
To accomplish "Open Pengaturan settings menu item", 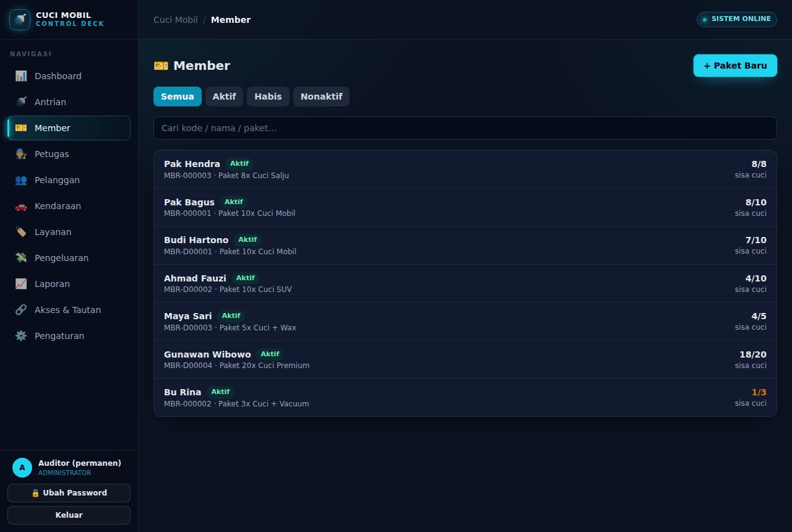I will tap(69, 336).
